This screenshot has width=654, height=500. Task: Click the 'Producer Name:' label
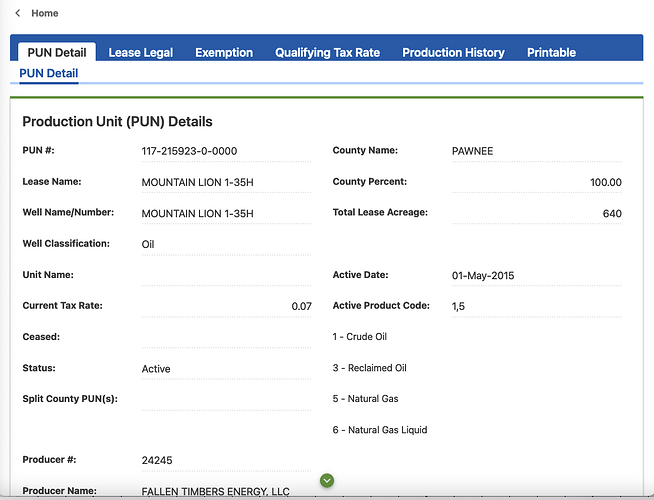59,491
